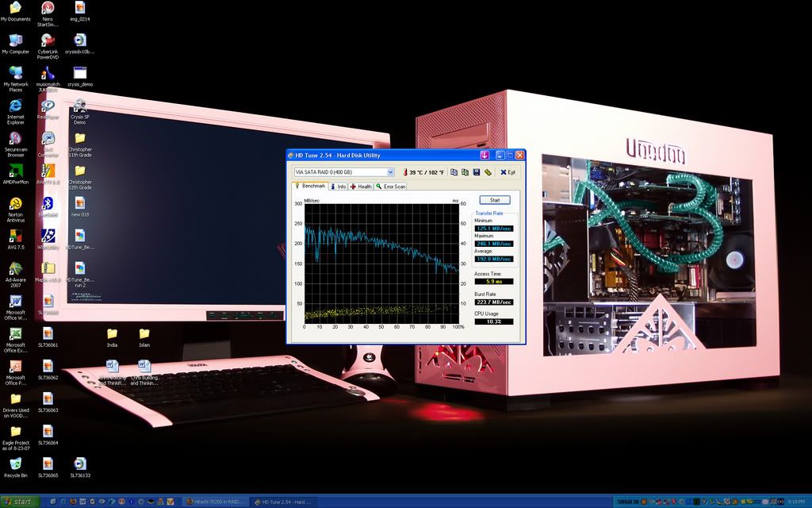This screenshot has width=812, height=508.
Task: Select the Nero StartSmart shortcut
Action: [48, 14]
